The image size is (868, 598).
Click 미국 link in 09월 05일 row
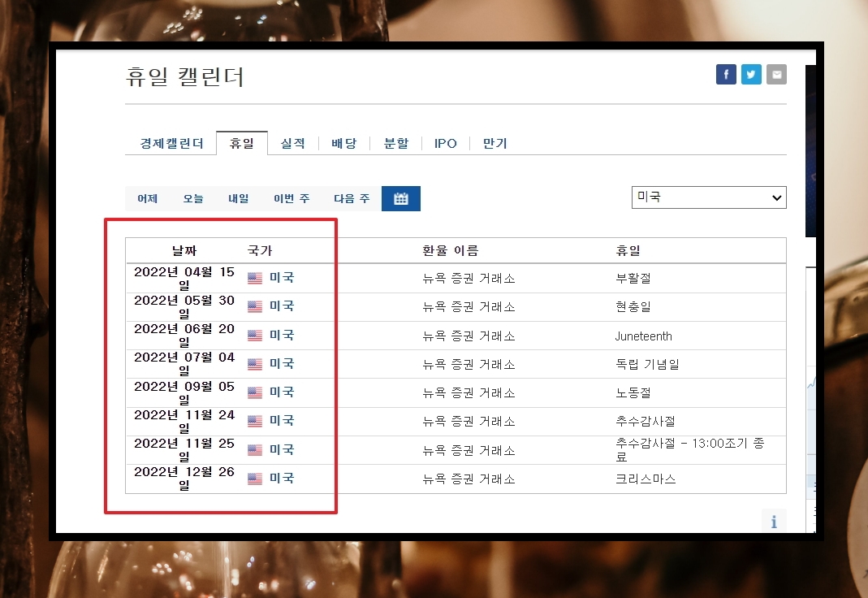coord(282,392)
